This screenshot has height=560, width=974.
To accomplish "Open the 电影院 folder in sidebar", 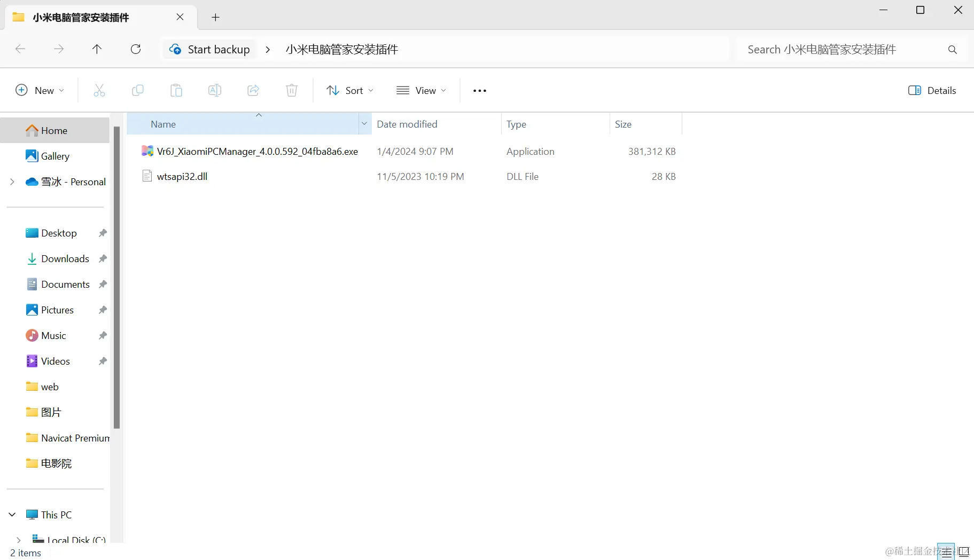I will click(x=56, y=464).
